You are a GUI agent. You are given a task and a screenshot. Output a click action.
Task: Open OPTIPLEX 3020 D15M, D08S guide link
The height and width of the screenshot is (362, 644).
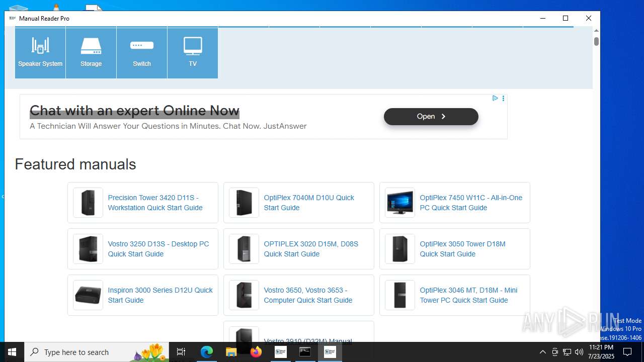pyautogui.click(x=311, y=249)
